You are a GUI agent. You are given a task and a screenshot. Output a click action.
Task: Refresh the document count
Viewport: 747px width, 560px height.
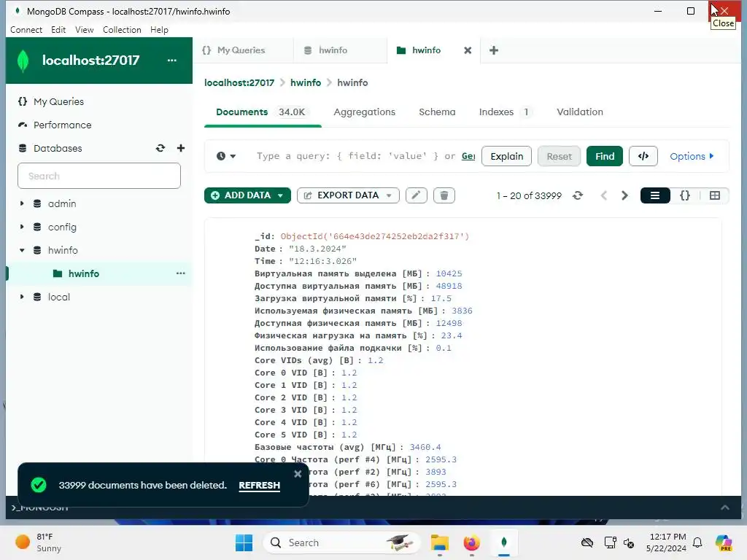578,195
